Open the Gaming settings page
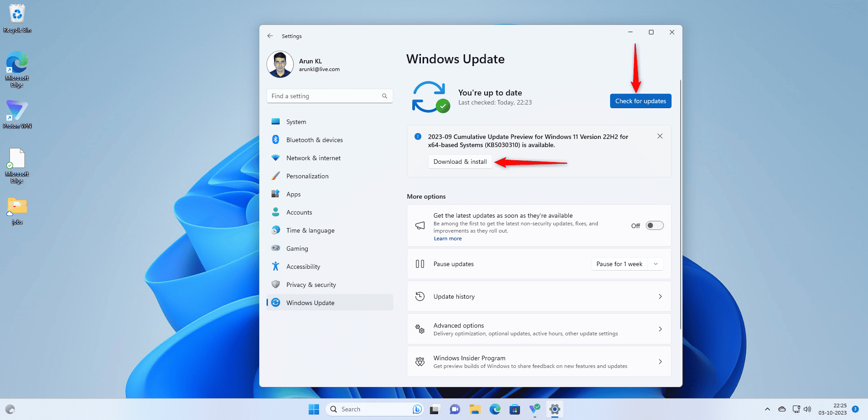 329,248
